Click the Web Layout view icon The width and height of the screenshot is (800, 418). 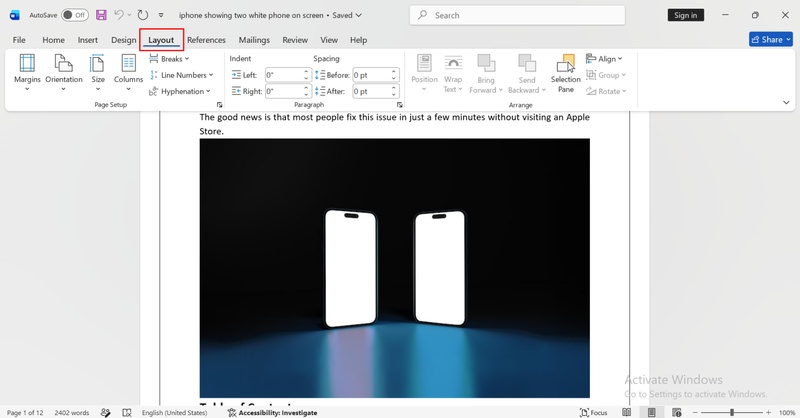(677, 412)
